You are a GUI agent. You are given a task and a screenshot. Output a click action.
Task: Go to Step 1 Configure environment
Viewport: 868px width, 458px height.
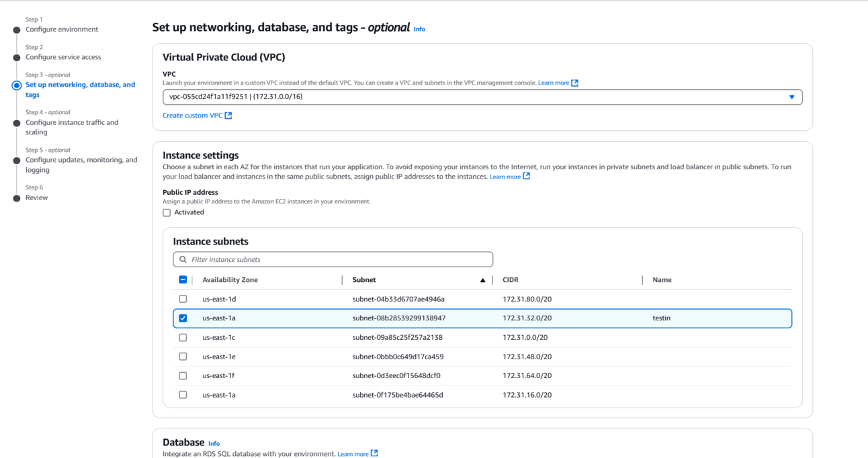(x=62, y=30)
